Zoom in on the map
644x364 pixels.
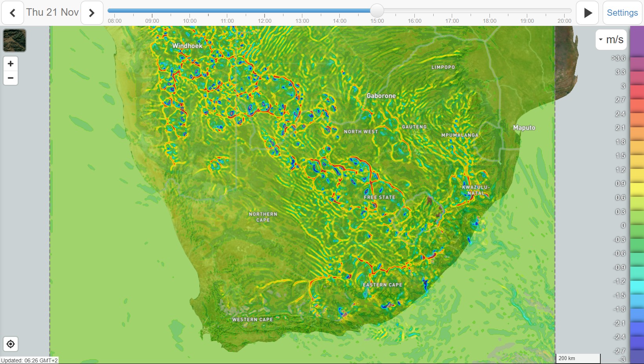(11, 64)
